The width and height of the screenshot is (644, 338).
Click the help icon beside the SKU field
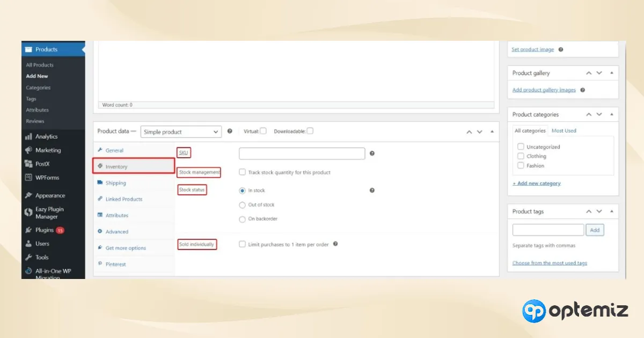[372, 153]
